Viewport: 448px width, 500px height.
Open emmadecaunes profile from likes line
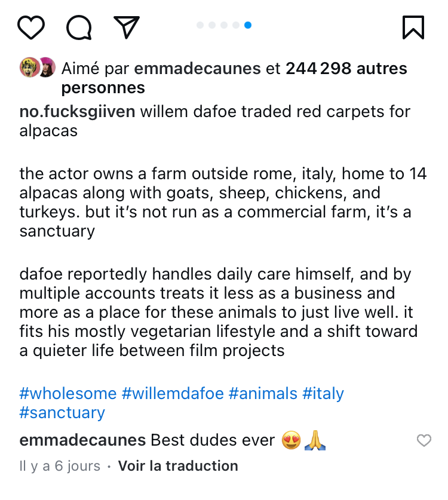[x=197, y=69]
